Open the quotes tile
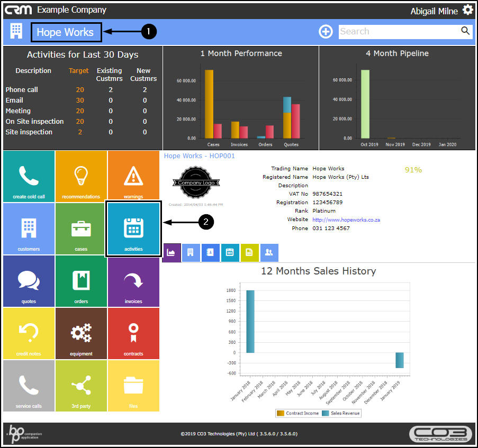The height and width of the screenshot is (448, 478). [x=29, y=281]
